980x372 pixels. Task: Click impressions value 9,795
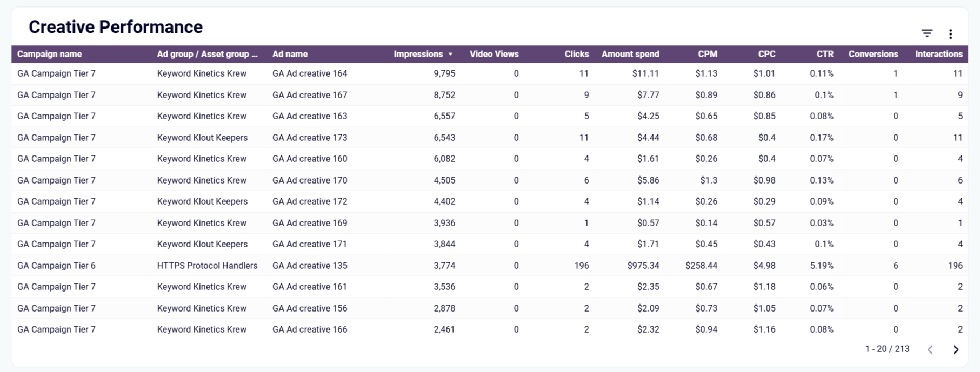pos(444,73)
